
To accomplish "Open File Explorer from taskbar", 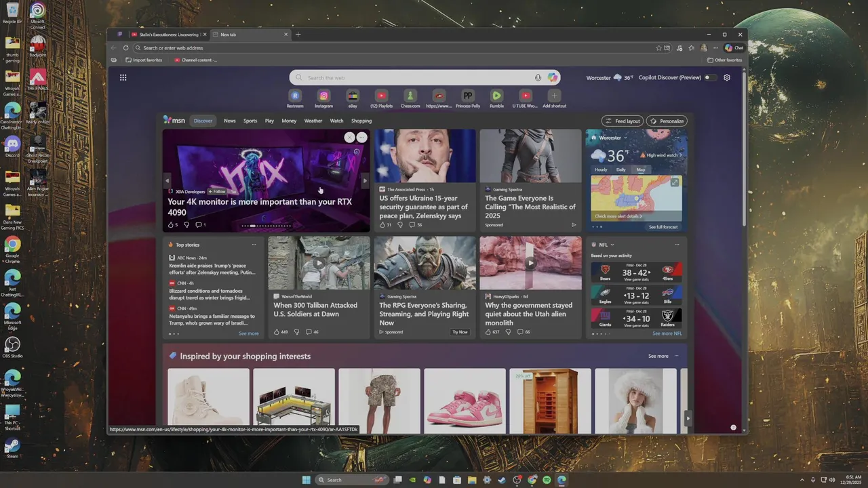I will click(x=472, y=480).
